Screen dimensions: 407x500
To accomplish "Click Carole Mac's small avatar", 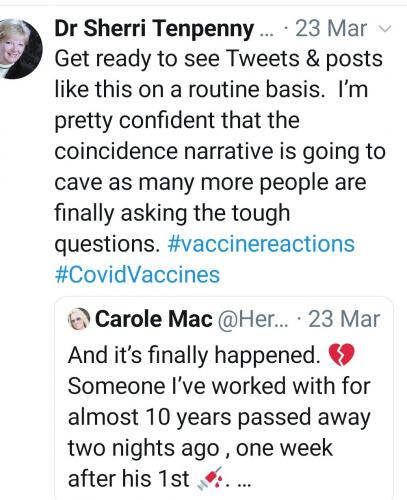I will (x=79, y=319).
